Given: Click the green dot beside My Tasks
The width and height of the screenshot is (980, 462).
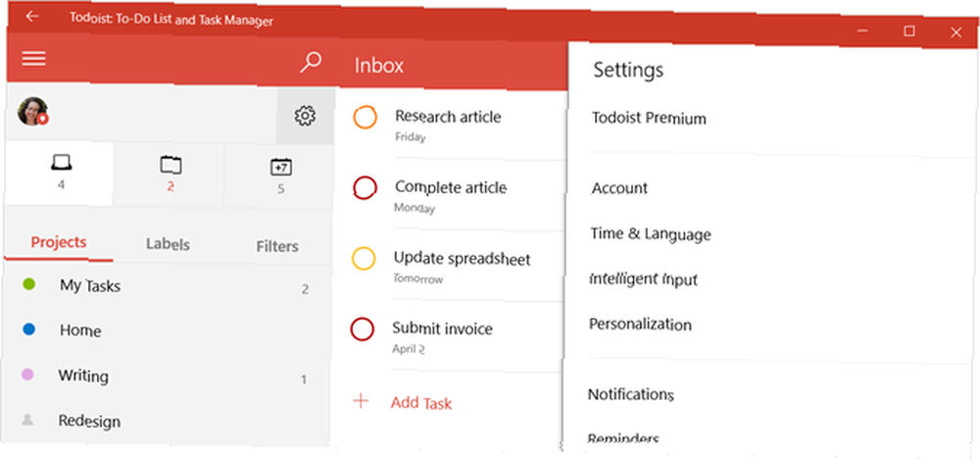Looking at the screenshot, I should [28, 284].
